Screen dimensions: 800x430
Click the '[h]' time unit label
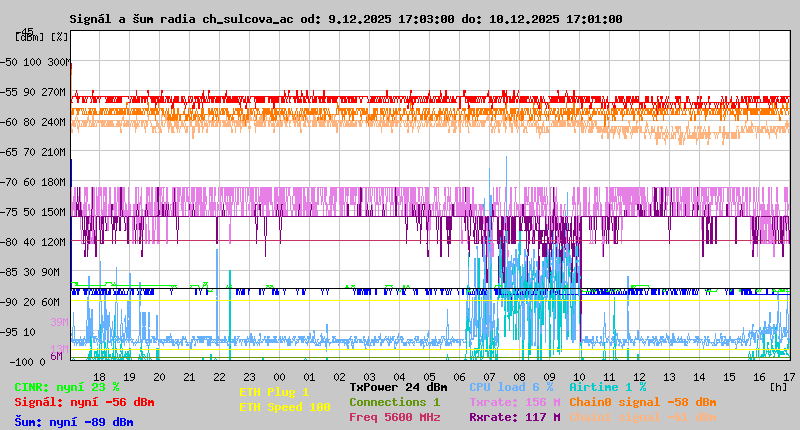[x=779, y=387]
